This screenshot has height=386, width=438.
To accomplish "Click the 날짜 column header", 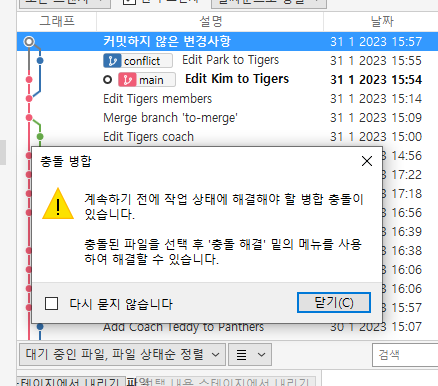I will click(x=381, y=21).
